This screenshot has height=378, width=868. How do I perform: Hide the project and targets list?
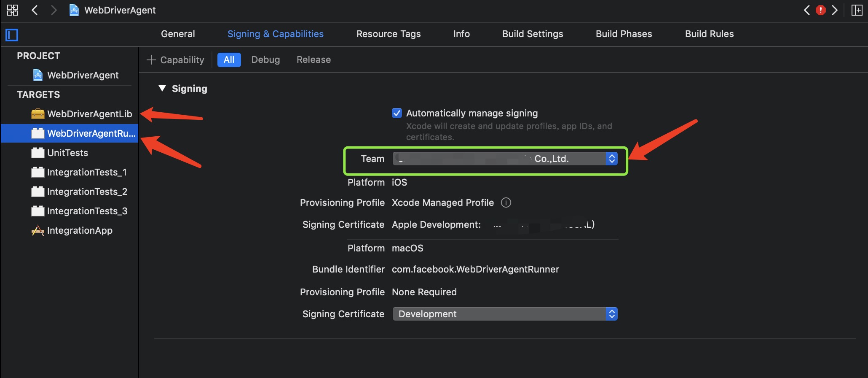click(12, 35)
